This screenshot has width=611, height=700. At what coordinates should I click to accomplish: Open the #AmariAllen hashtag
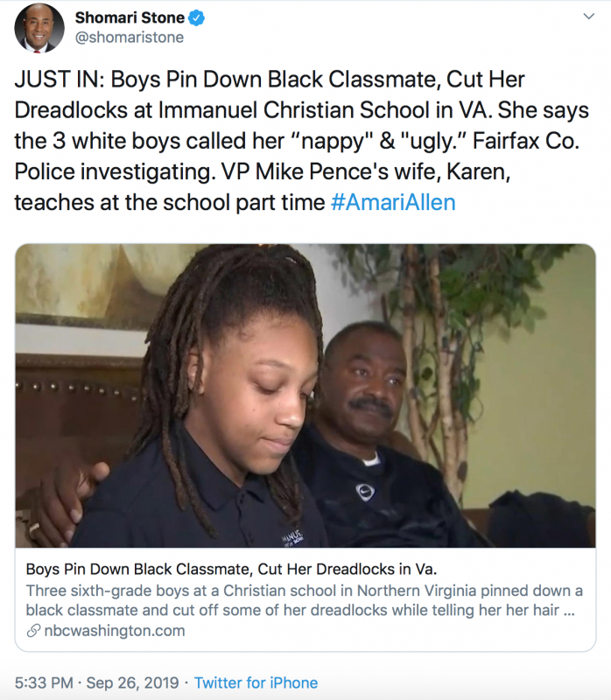[393, 202]
